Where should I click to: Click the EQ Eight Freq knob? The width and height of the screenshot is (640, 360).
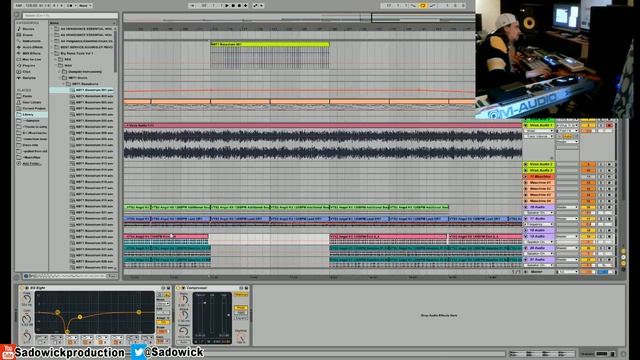click(x=27, y=299)
